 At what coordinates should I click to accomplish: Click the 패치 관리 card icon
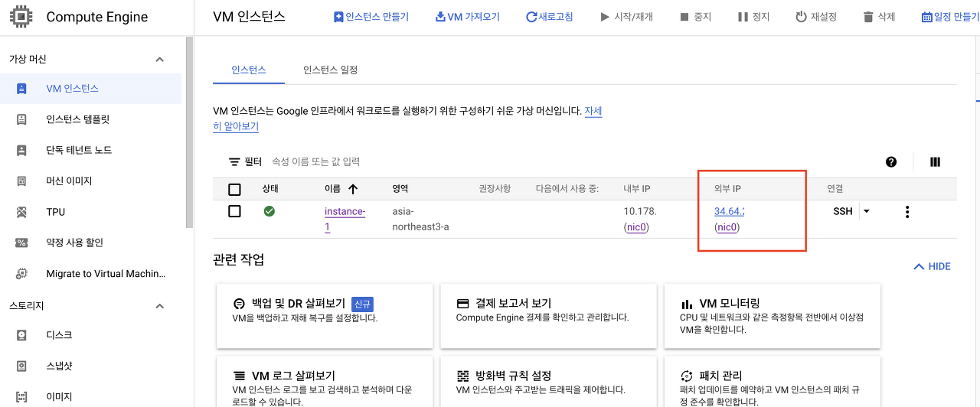pyautogui.click(x=687, y=376)
